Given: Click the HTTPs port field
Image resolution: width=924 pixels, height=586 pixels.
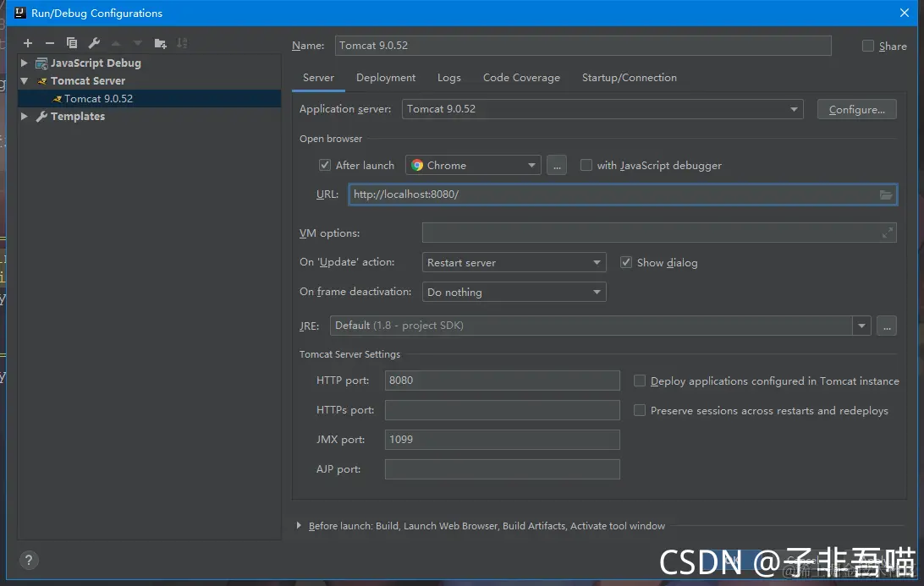Looking at the screenshot, I should click(502, 410).
